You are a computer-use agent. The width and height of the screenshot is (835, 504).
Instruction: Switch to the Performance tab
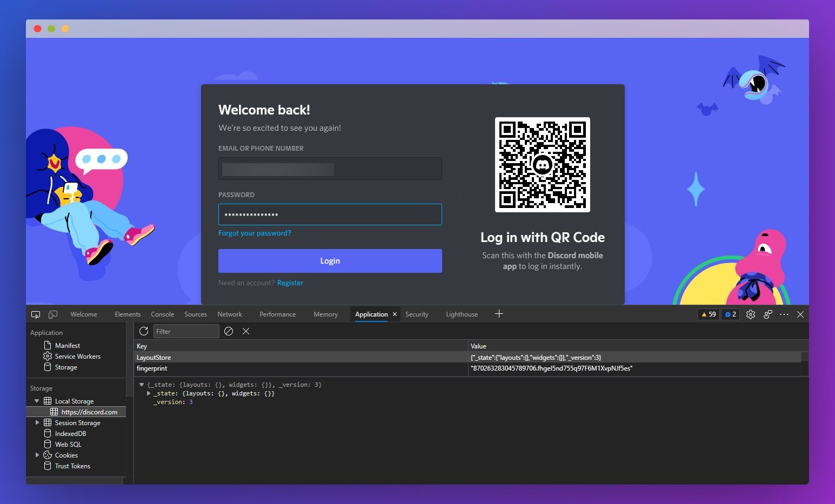coord(278,314)
